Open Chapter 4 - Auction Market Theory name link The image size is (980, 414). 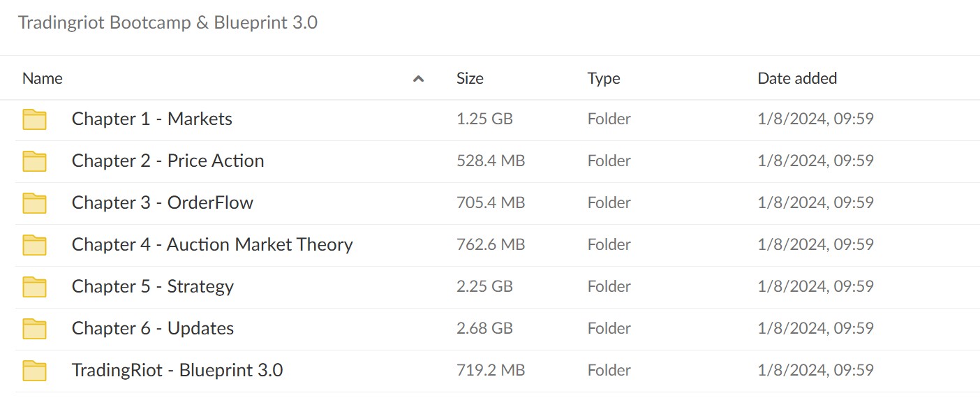pyautogui.click(x=212, y=244)
